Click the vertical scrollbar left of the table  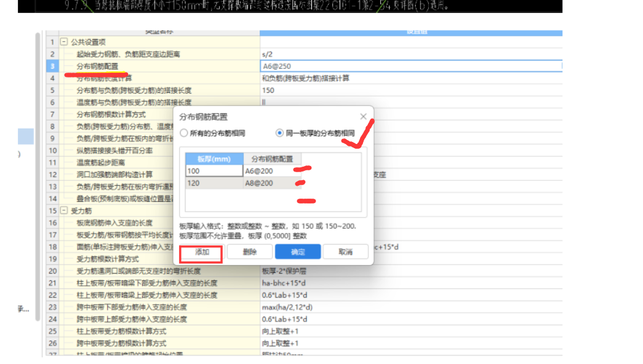(x=38, y=176)
